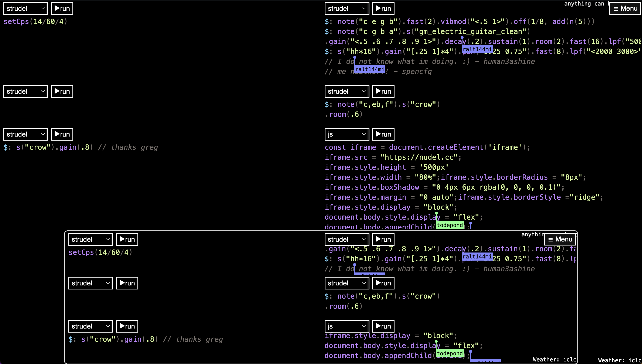
Task: Click outer 's("hh*16").gain' code line
Action: [x=483, y=52]
